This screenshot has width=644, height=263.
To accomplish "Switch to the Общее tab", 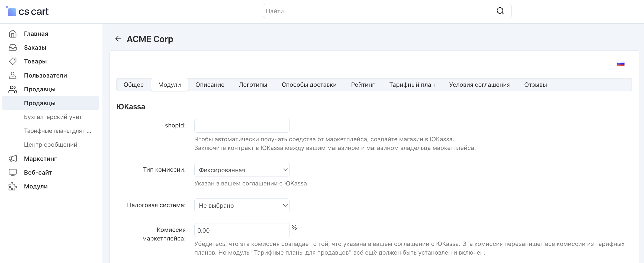I will tap(134, 85).
